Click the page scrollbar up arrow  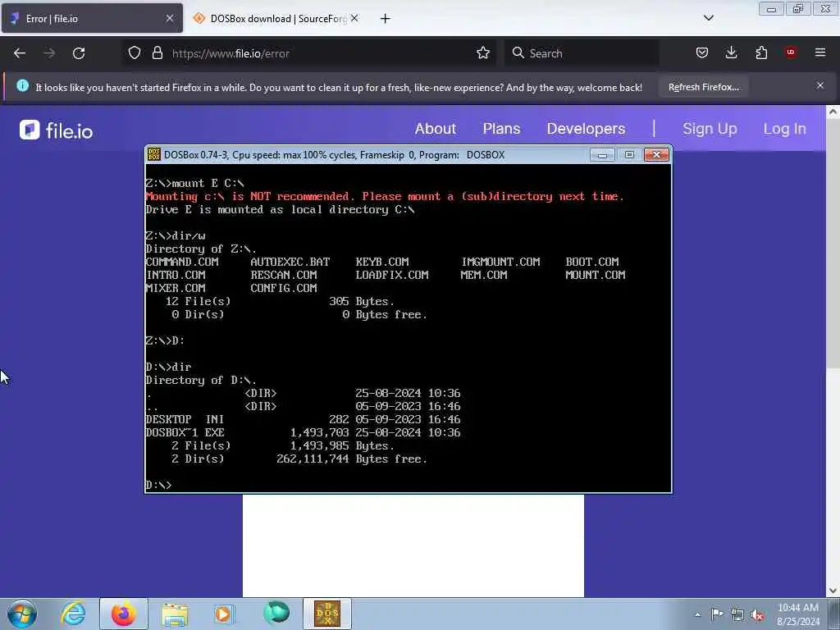click(833, 112)
